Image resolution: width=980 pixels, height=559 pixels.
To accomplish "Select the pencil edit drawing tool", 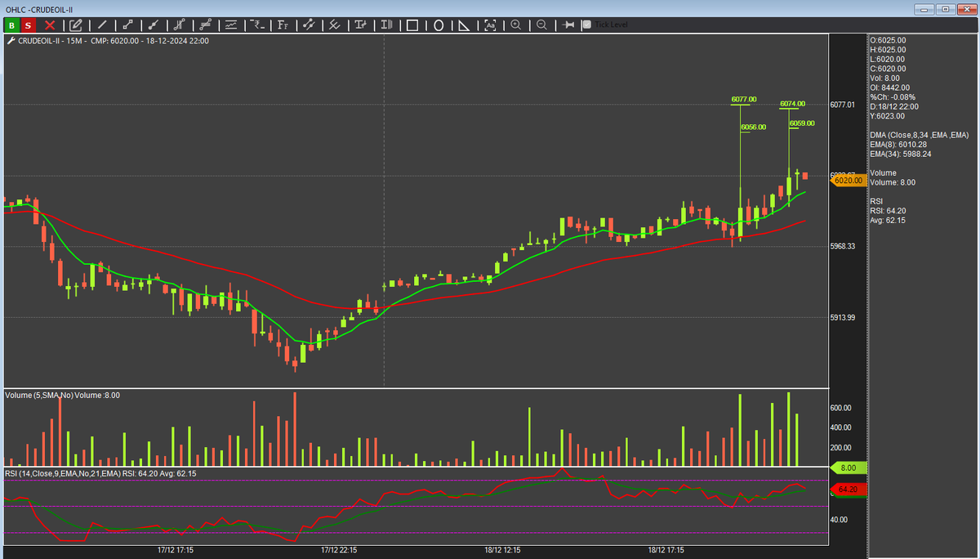I will pos(75,25).
